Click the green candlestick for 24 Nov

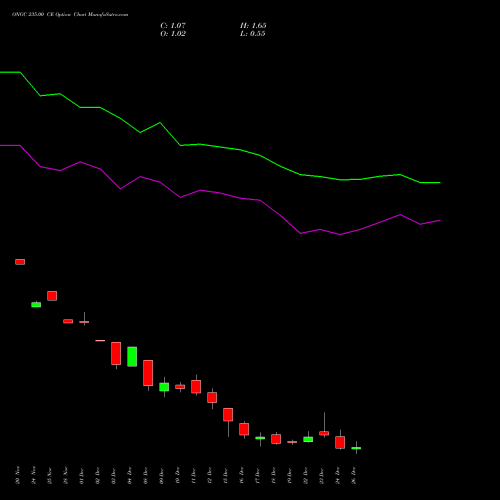pyautogui.click(x=36, y=304)
